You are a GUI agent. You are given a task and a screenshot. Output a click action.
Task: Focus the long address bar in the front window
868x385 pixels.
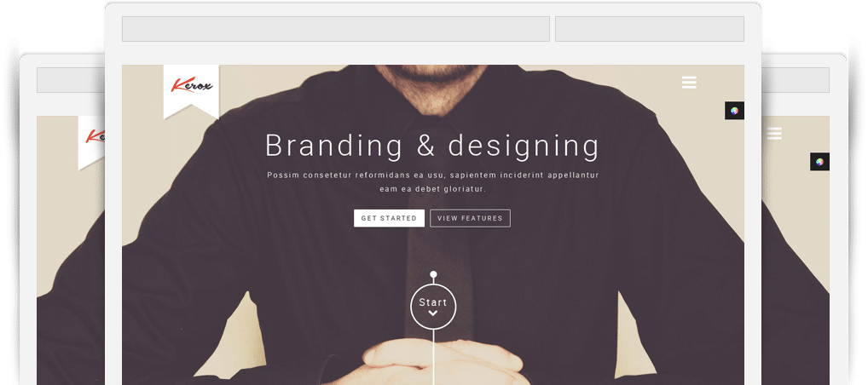click(x=335, y=29)
